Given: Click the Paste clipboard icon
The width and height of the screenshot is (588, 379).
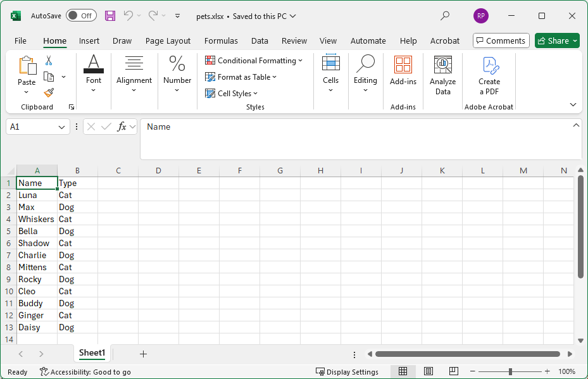Looking at the screenshot, I should point(27,65).
